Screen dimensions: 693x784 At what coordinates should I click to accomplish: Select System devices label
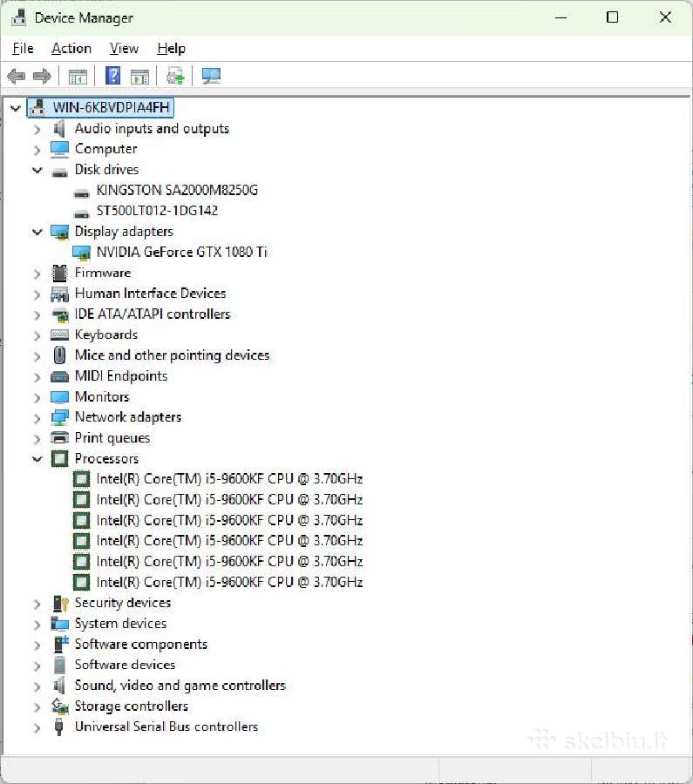pyautogui.click(x=120, y=624)
